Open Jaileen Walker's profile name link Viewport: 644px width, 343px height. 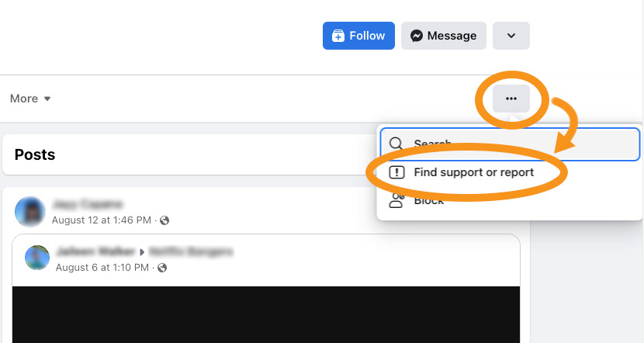tap(94, 251)
